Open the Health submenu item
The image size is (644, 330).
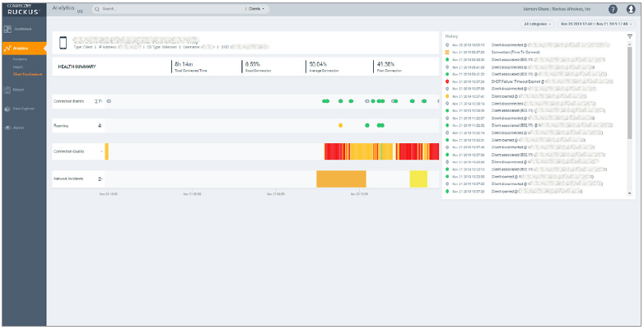coord(18,67)
